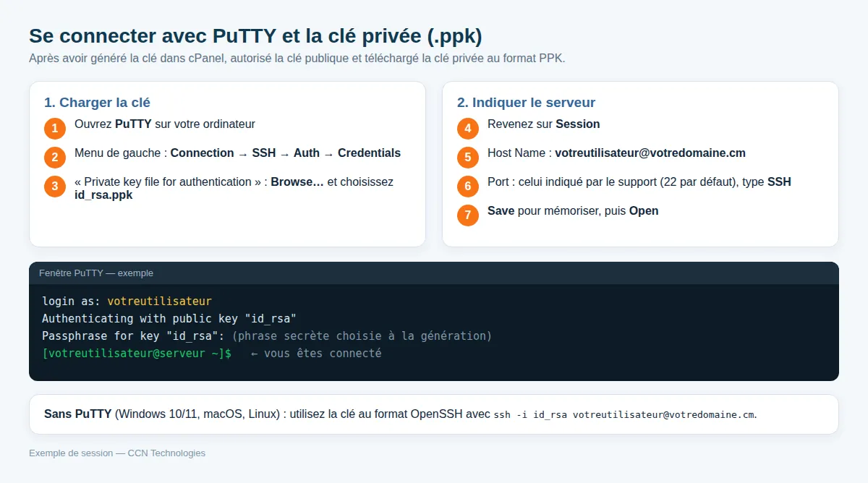Click the title "Se connecter avec PuTTY et la clé privée (.ppk)"
This screenshot has height=483, width=868.
(x=255, y=36)
